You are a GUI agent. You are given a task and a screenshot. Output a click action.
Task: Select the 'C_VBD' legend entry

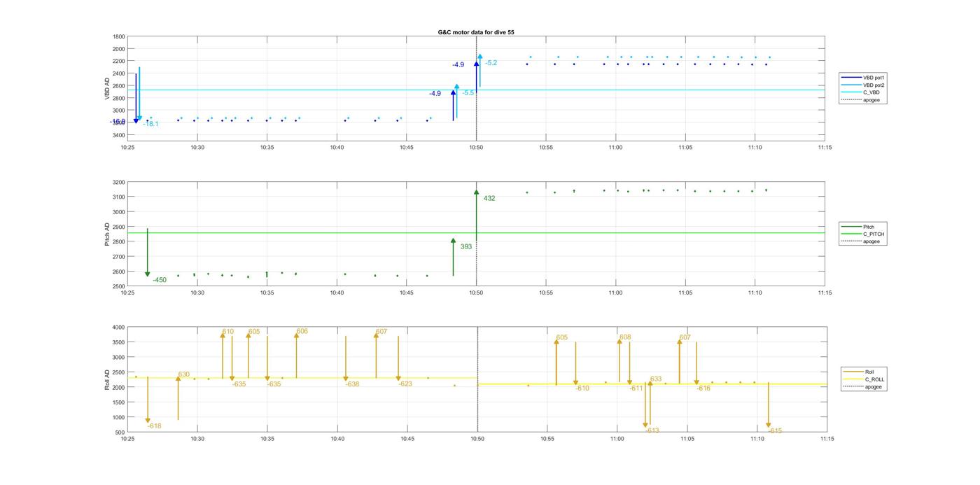pos(860,92)
